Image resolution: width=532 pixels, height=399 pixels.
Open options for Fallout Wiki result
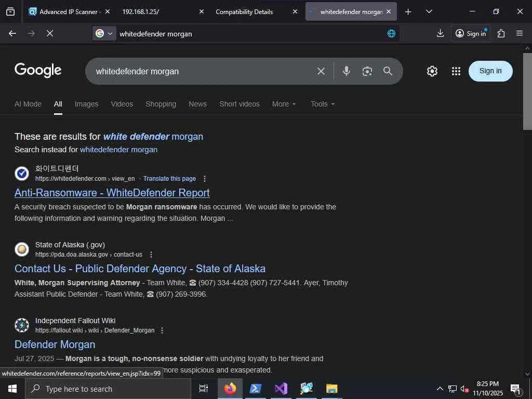point(162,330)
